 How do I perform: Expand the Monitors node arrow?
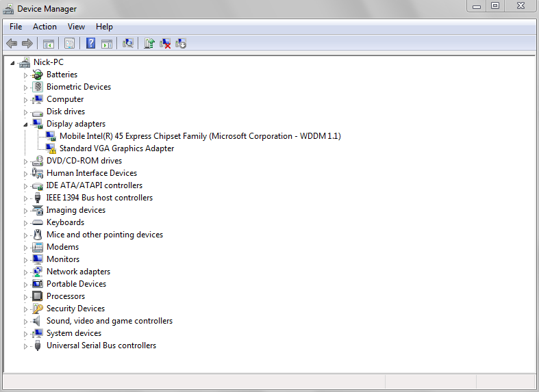tap(25, 260)
